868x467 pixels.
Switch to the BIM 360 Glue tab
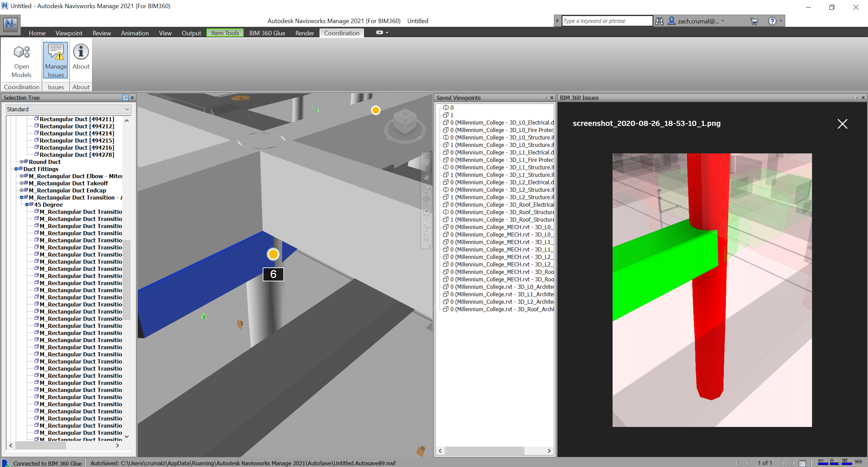click(267, 33)
